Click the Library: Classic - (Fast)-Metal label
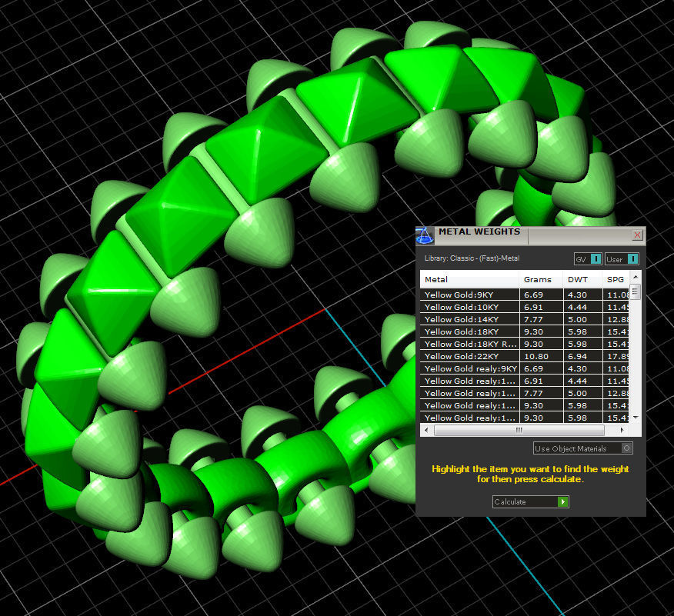The image size is (674, 616). pos(472,258)
